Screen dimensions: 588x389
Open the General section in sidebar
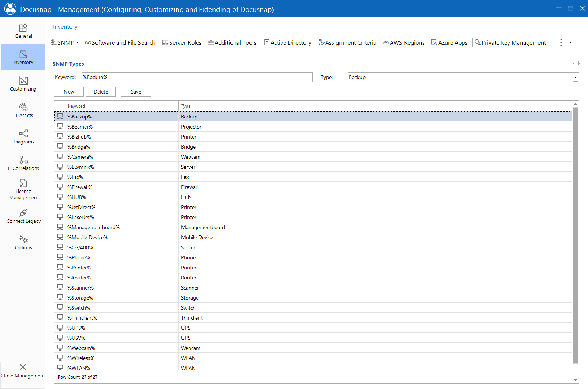pos(23,31)
